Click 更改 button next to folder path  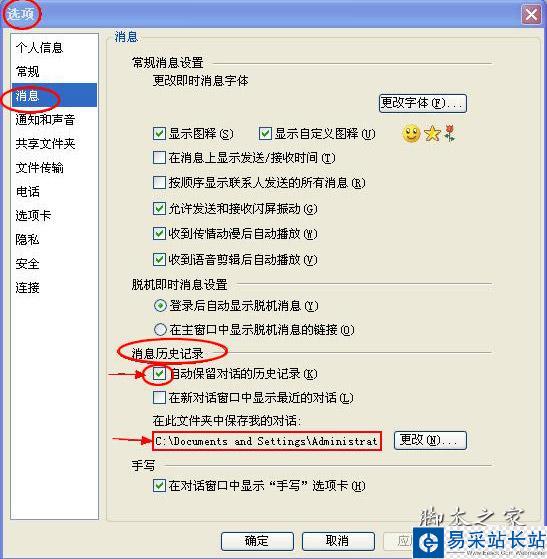(430, 440)
